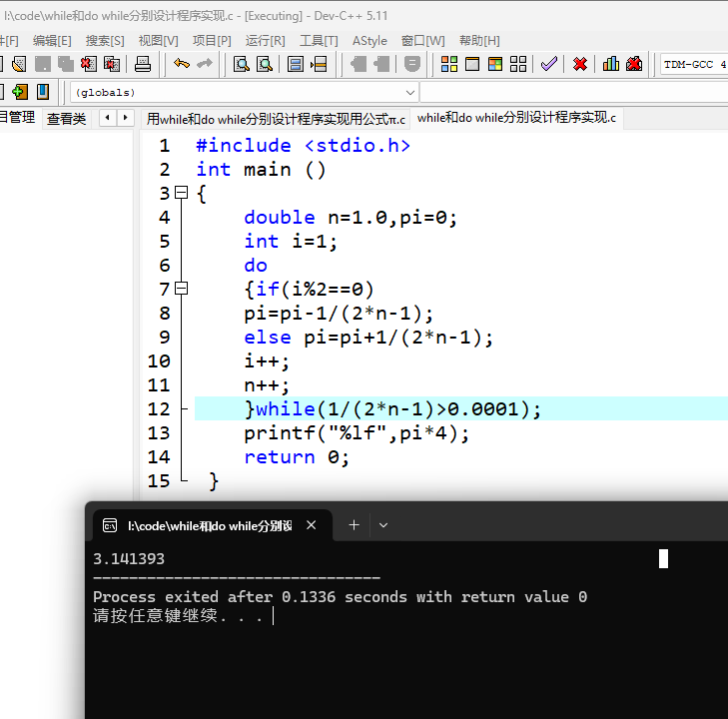Compile the program with the Compile icon
The height and width of the screenshot is (719, 728).
coord(449,64)
